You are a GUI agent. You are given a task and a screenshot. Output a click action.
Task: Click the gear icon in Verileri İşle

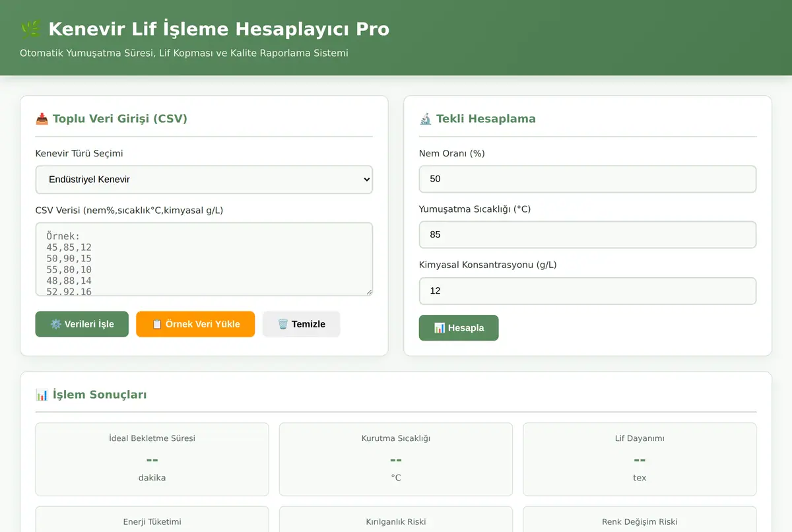56,324
